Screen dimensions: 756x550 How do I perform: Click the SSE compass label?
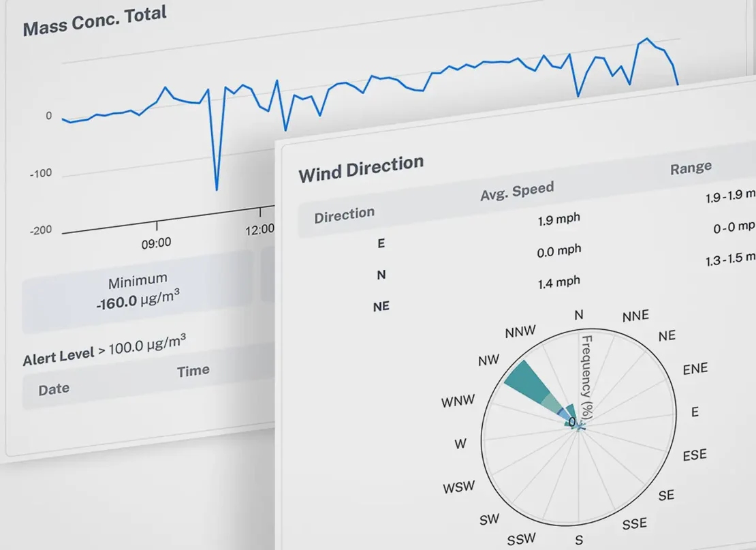(635, 523)
